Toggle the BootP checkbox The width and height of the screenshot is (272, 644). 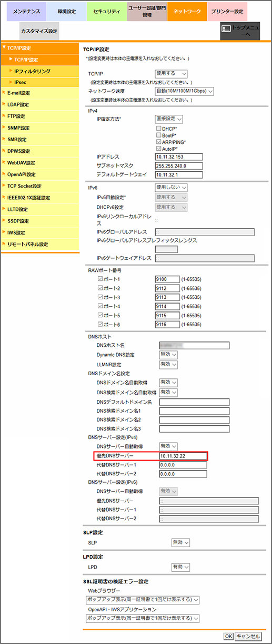point(158,135)
